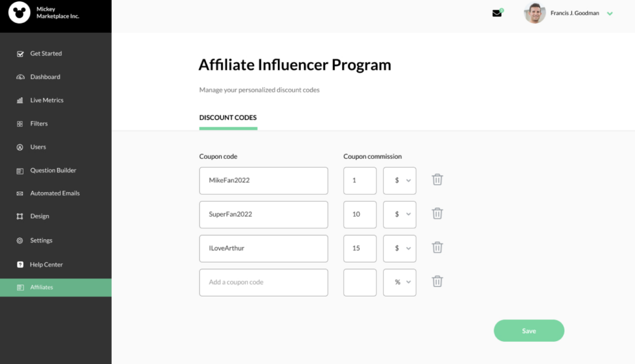Click the Mickey Marketplace logo
The width and height of the screenshot is (635, 364).
[19, 13]
